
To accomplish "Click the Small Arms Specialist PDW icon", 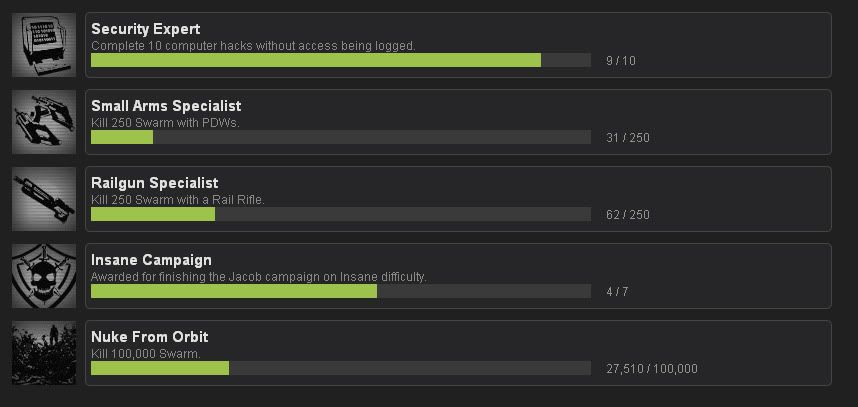I will click(44, 122).
